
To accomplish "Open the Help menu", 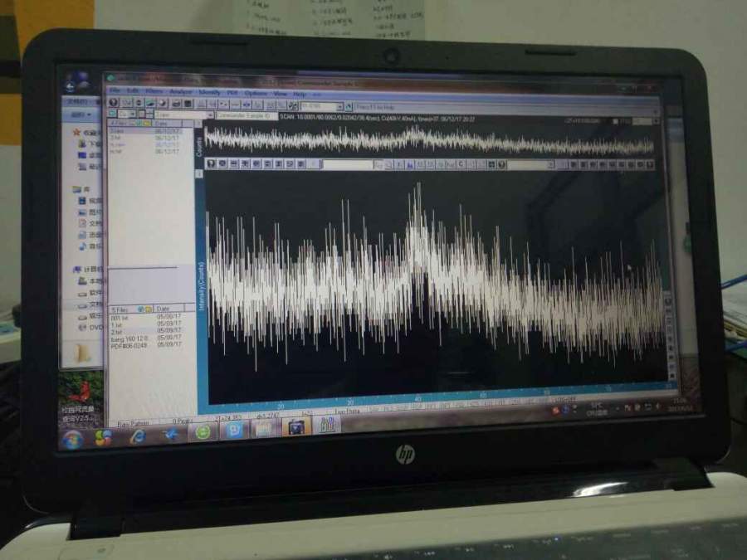I will tap(299, 94).
